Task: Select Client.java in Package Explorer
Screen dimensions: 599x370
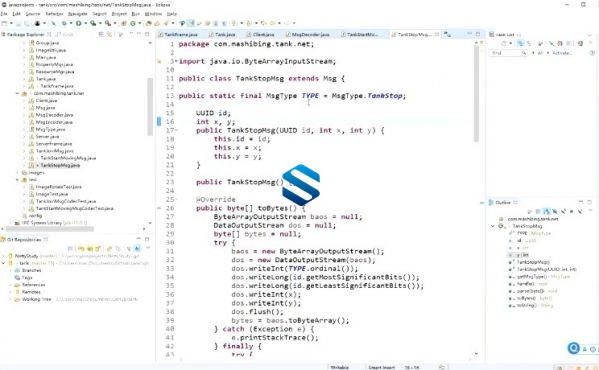Action: tap(46, 101)
